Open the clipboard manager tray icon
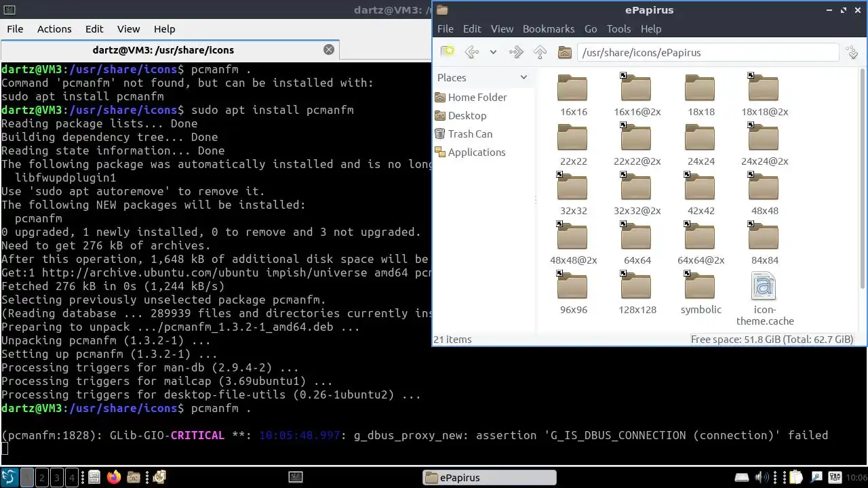The image size is (868, 488). (797, 478)
